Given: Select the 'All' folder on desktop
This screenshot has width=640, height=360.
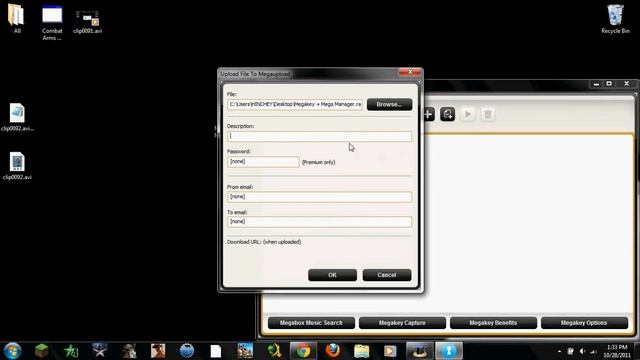Looking at the screenshot, I should (x=17, y=18).
